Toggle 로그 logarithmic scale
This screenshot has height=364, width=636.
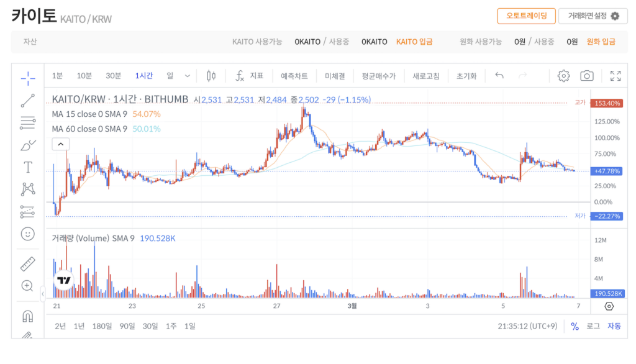593,326
